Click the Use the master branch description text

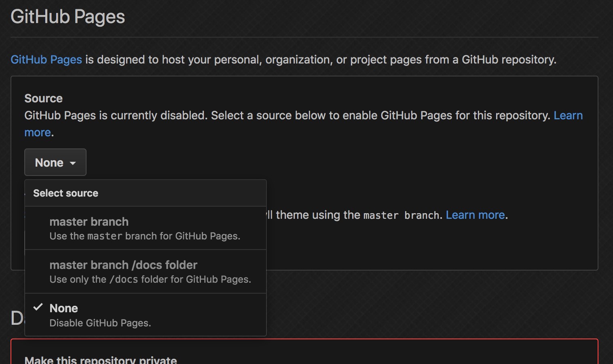point(144,236)
